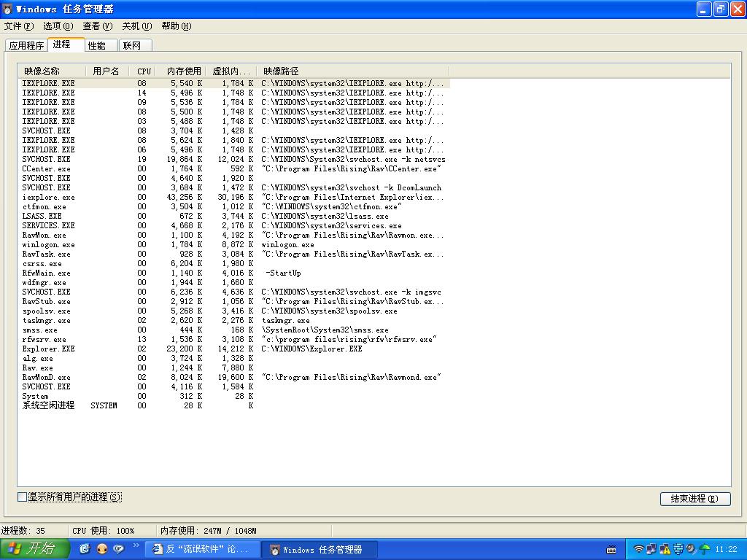747x560 pixels.
Task: Click the 11:22 system clock
Action: [726, 550]
